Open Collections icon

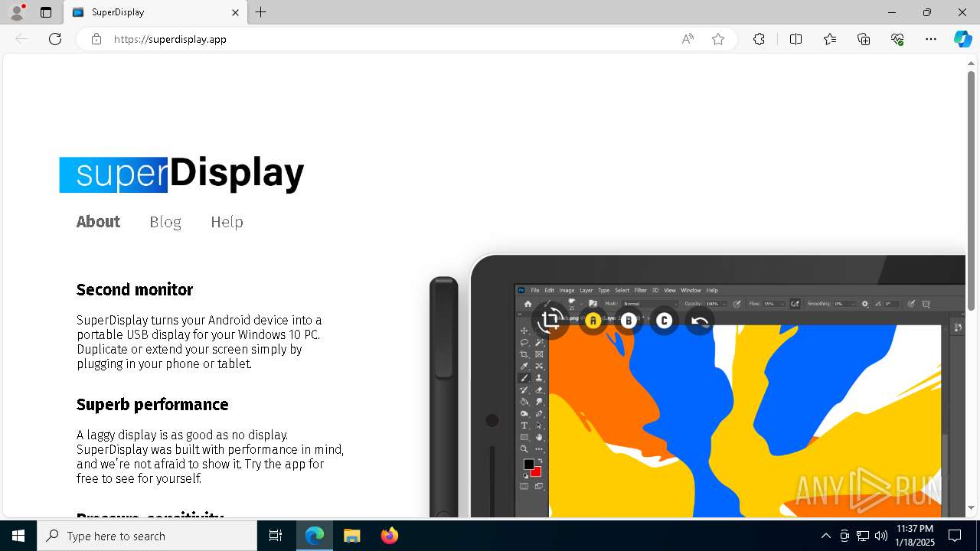click(864, 39)
